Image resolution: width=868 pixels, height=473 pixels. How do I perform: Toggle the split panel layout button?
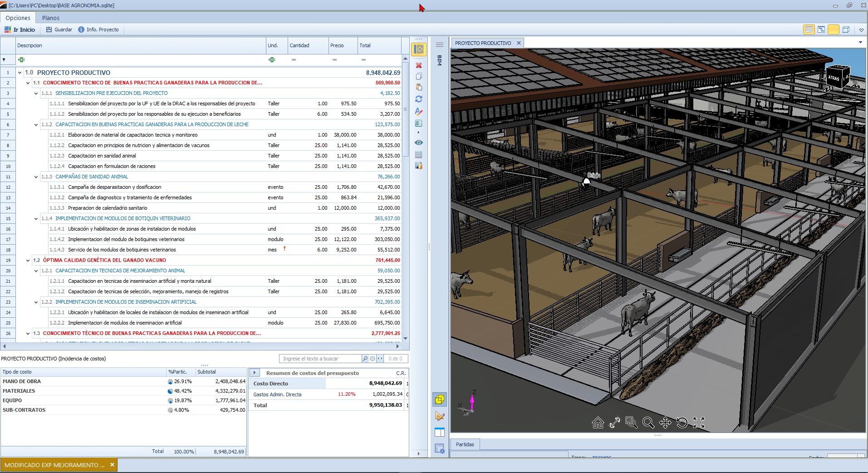click(439, 432)
